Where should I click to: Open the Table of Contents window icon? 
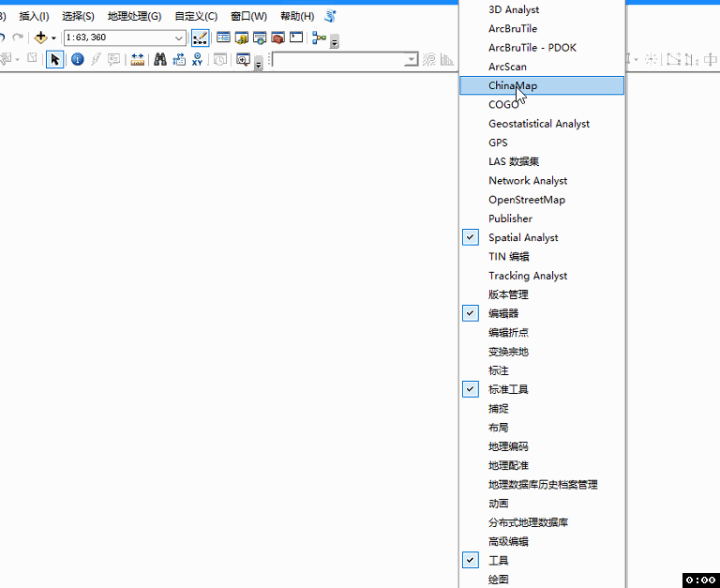pos(224,38)
